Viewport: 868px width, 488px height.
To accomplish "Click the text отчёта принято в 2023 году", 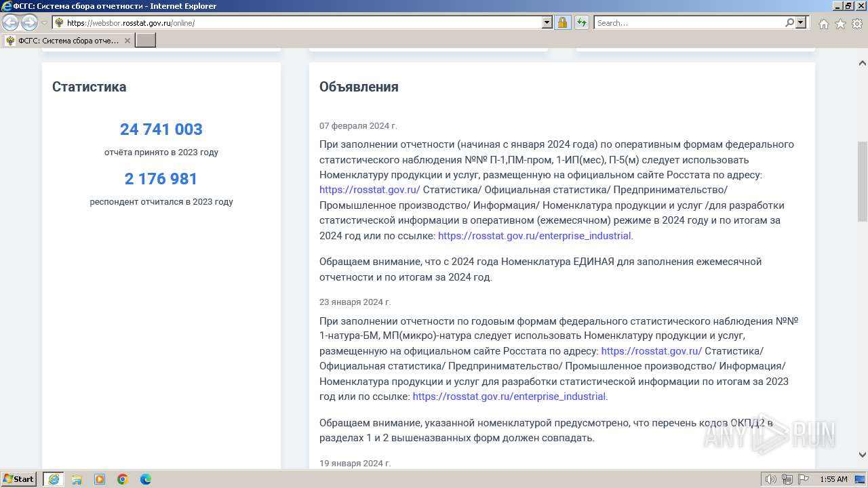I will tap(161, 152).
